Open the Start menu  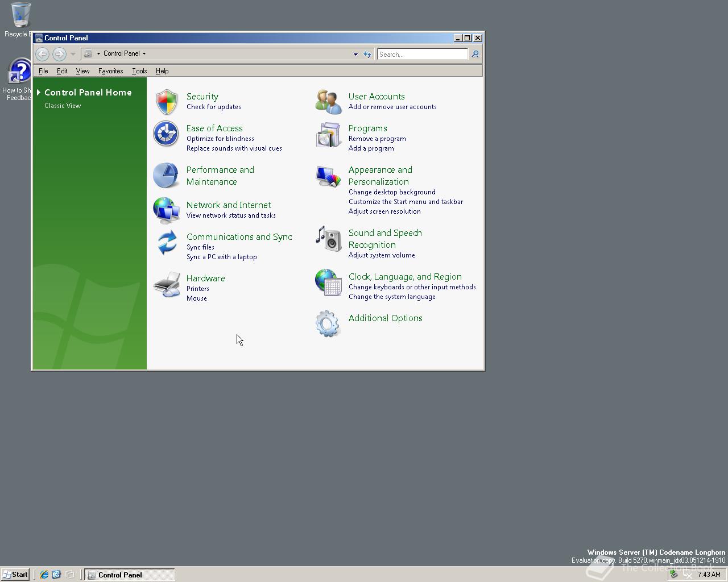pyautogui.click(x=15, y=575)
